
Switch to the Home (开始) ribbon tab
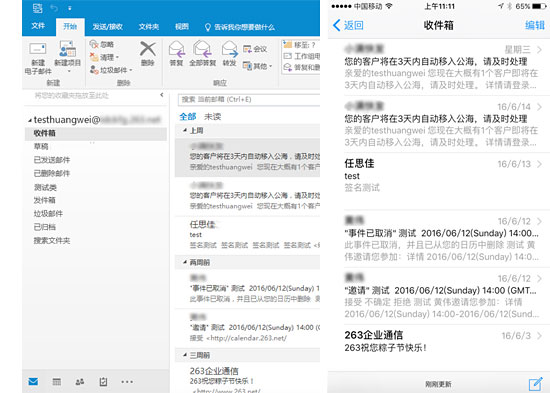(70, 27)
